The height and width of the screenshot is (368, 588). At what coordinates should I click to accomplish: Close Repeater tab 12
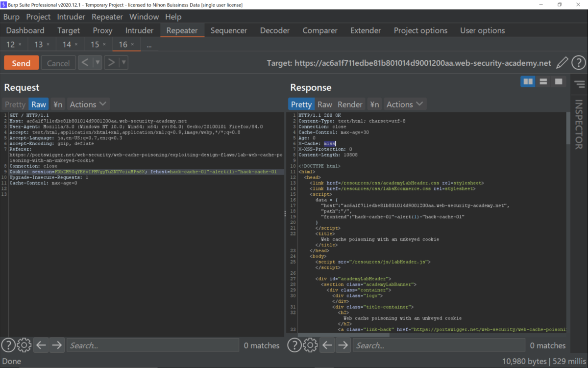[20, 45]
